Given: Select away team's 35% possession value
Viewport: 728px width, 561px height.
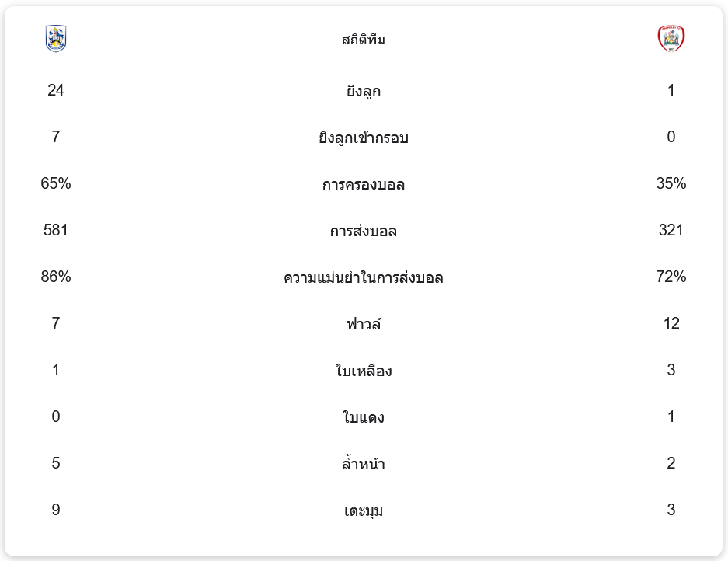Looking at the screenshot, I should [671, 183].
